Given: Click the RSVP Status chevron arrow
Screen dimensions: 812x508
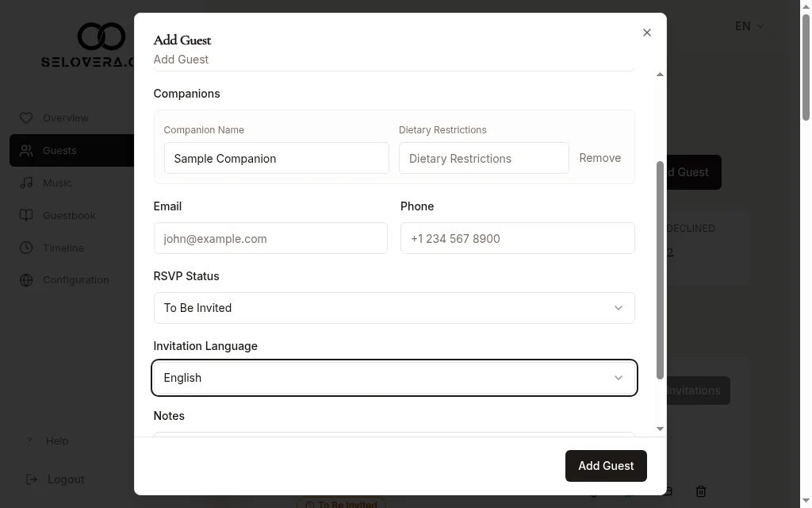Looking at the screenshot, I should [x=619, y=308].
